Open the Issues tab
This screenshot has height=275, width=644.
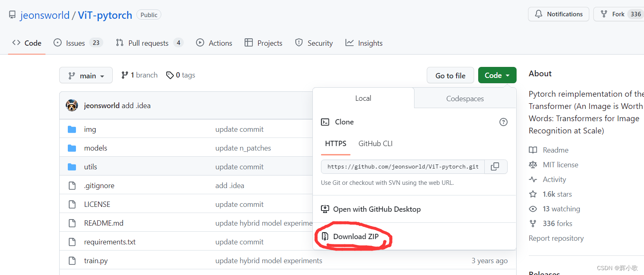point(78,43)
